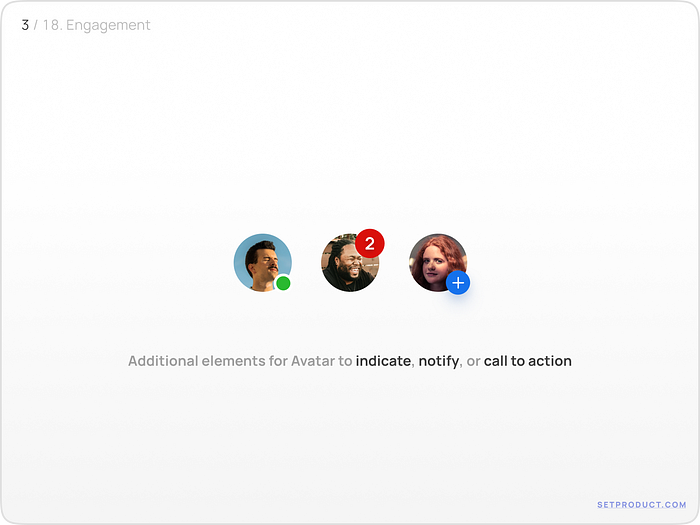Open the SETPRODUCT.COM link
Viewport: 700px width, 525px height.
tap(642, 504)
